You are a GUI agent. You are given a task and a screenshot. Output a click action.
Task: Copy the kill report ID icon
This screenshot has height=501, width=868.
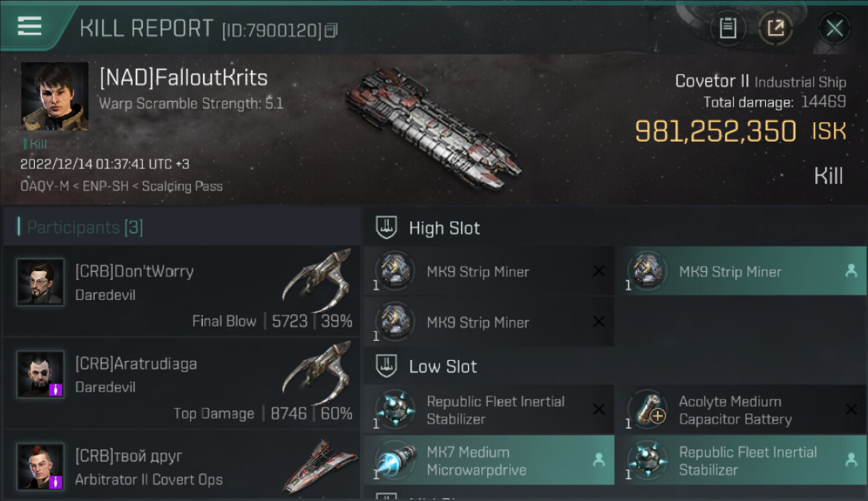(332, 30)
